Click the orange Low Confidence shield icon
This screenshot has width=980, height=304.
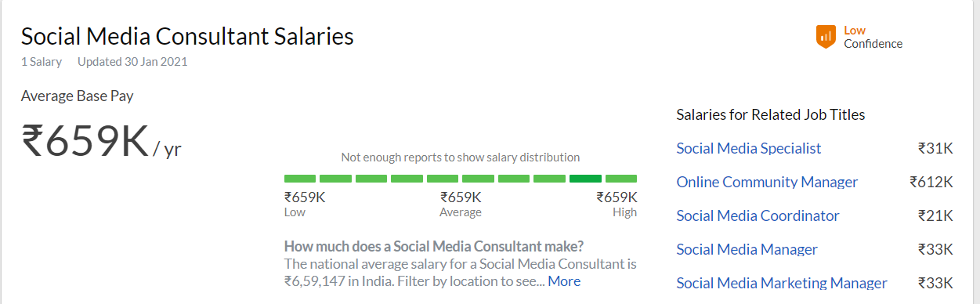[826, 36]
